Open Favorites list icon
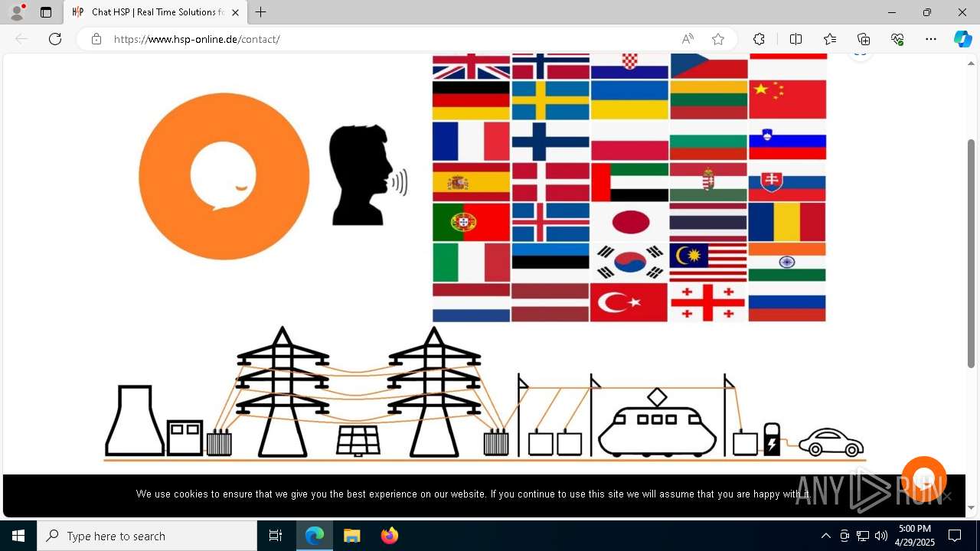 coord(830,39)
